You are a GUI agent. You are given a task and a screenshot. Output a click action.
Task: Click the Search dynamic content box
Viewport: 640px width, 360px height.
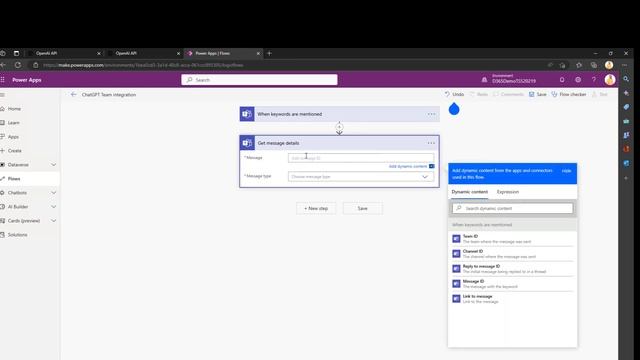(x=512, y=209)
